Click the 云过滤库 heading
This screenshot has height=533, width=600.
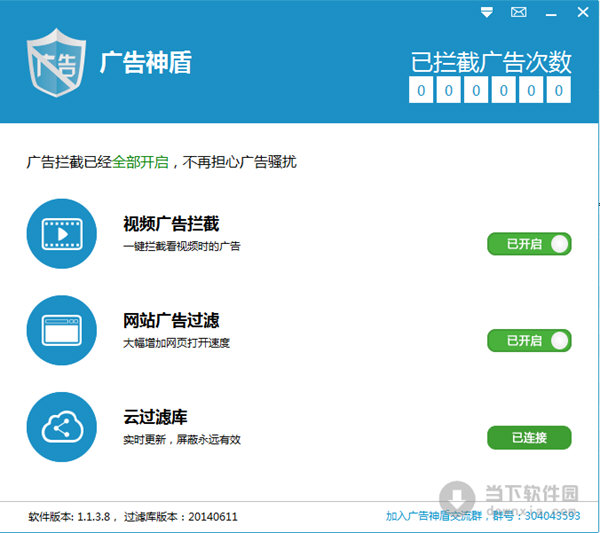(x=155, y=417)
